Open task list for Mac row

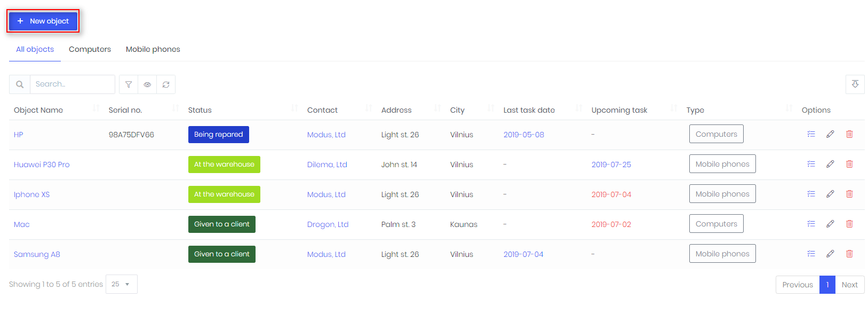[x=811, y=224]
